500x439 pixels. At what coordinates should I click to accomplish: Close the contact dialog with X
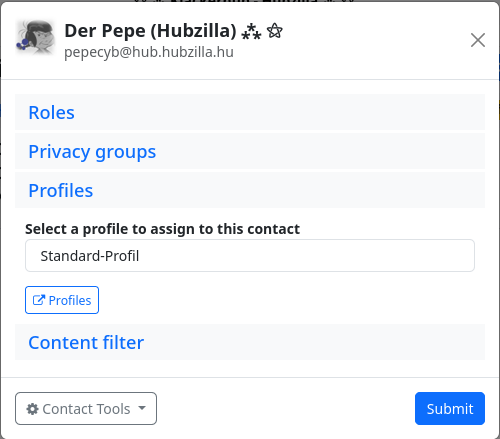coord(478,40)
